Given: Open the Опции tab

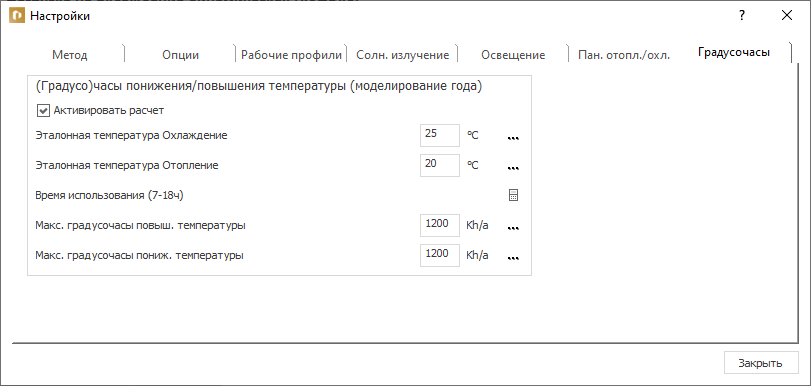Looking at the screenshot, I should [x=181, y=55].
